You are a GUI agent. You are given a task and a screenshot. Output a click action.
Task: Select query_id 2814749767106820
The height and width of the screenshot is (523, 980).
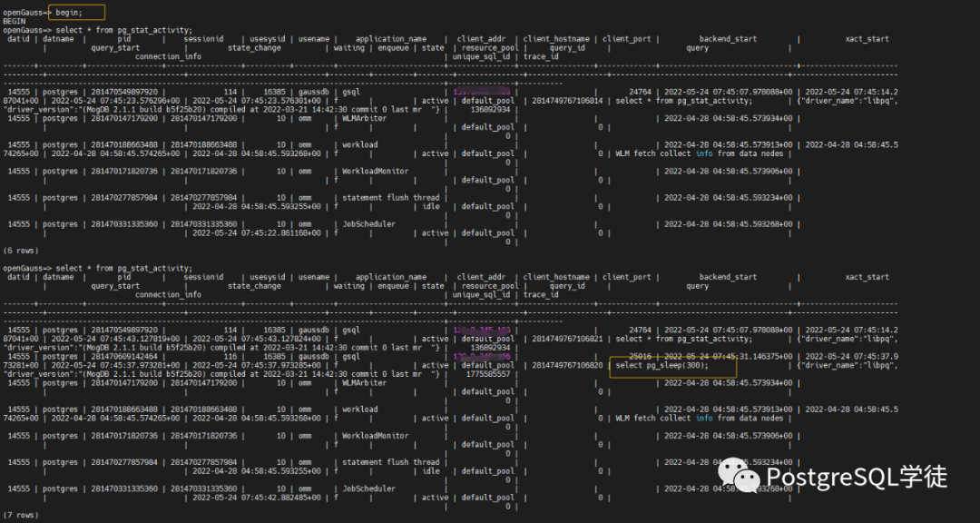click(x=567, y=365)
